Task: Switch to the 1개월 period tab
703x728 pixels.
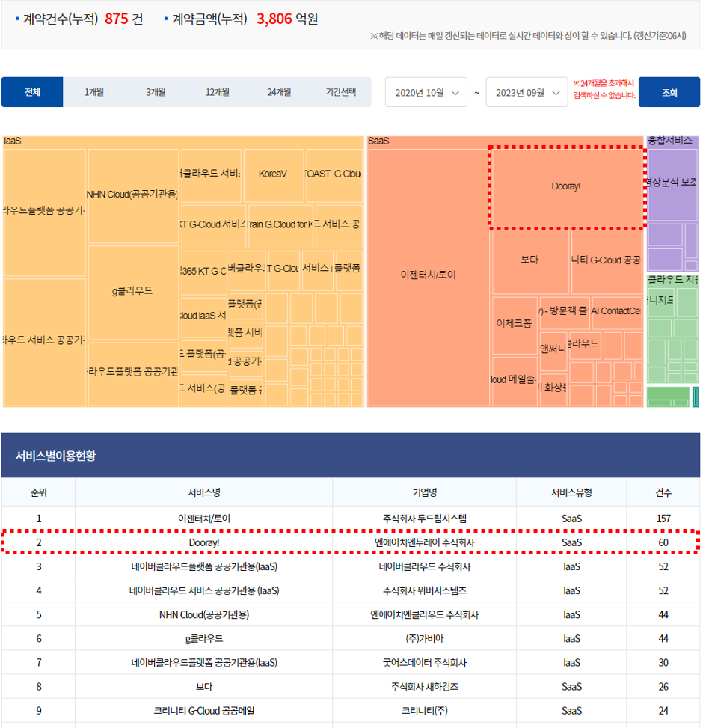Action: coord(93,92)
